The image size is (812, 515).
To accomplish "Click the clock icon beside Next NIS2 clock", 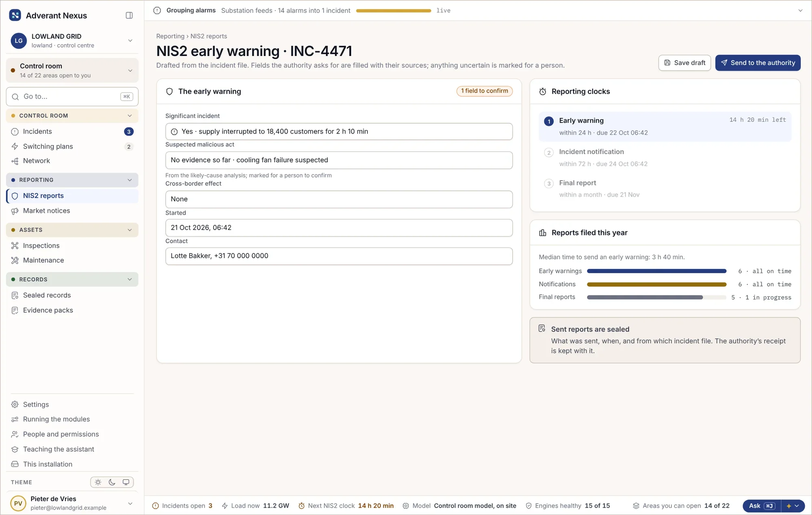I will [x=301, y=506].
